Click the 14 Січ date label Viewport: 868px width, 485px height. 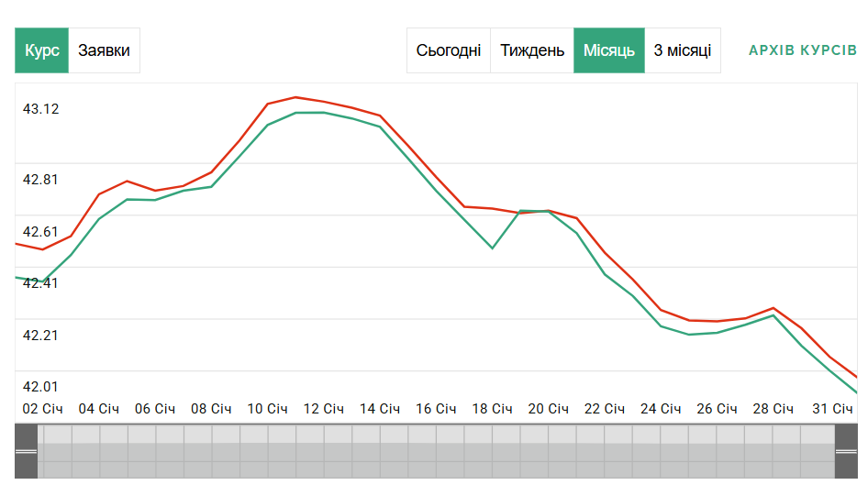[x=381, y=408]
